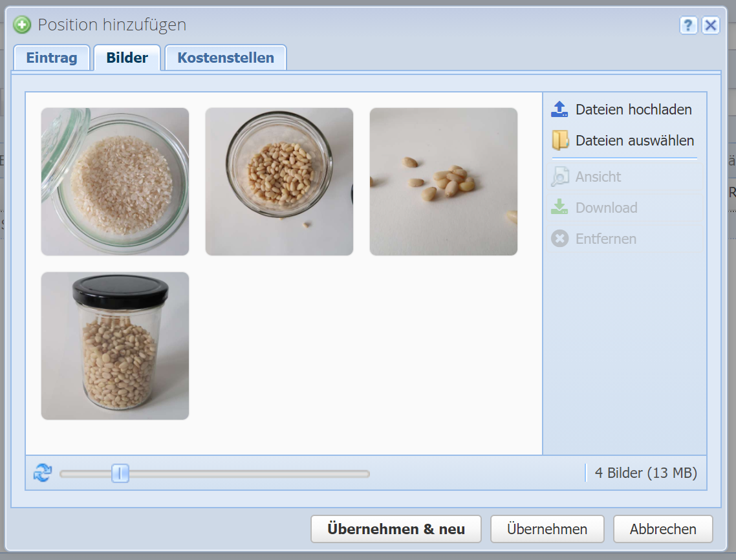
Task: Click the green plus icon in title
Action: pyautogui.click(x=22, y=25)
